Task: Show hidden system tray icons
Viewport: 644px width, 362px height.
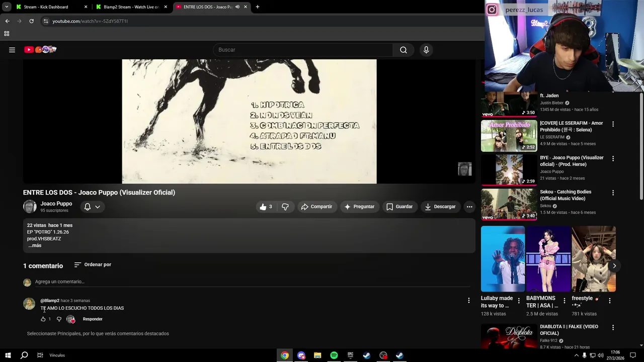Action: point(576,355)
